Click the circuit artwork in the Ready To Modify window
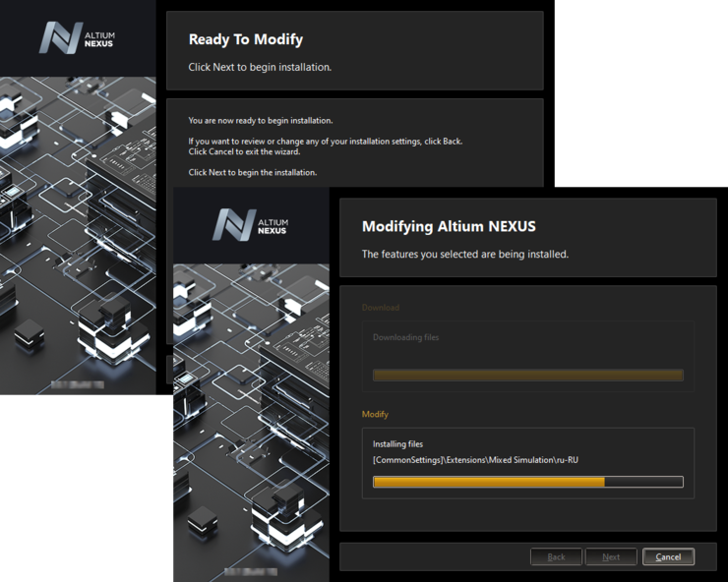728x582 pixels. [78, 235]
